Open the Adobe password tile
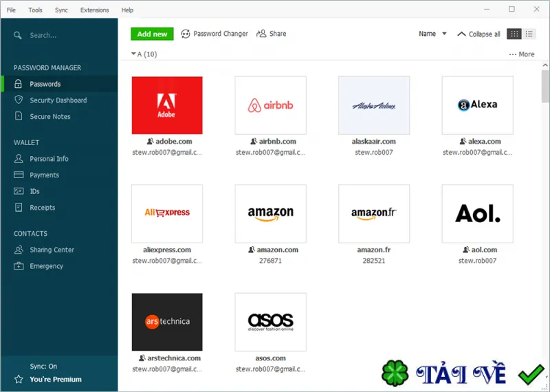 coord(167,105)
